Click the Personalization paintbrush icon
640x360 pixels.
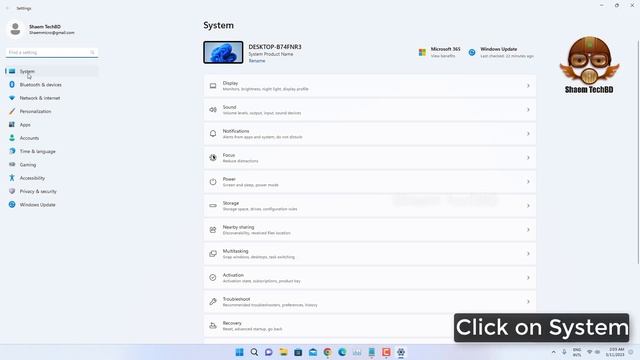coord(12,111)
